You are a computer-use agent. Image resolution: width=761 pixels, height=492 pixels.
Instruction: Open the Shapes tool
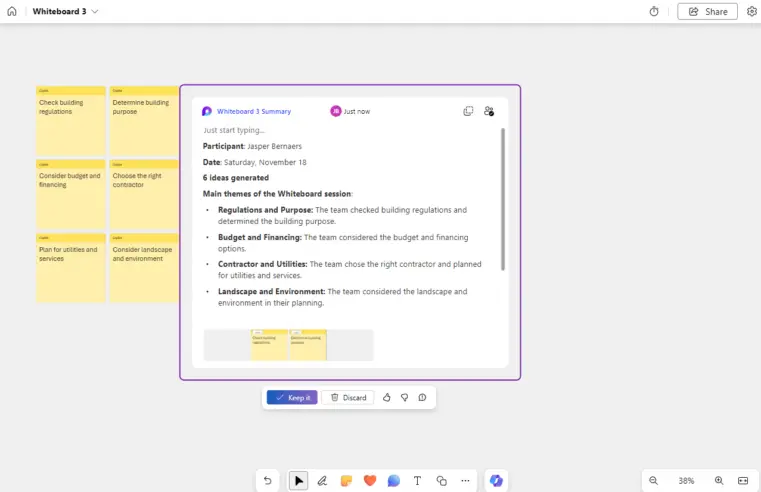441,481
